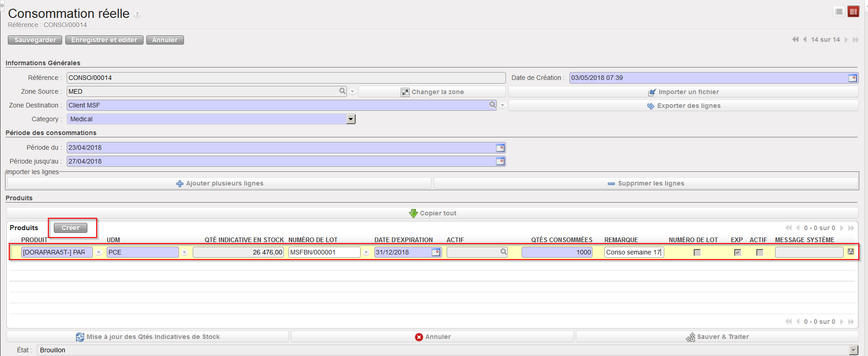Image resolution: width=868 pixels, height=356 pixels.
Task: Expand the product lot number dropdown arrow
Action: [x=366, y=253]
